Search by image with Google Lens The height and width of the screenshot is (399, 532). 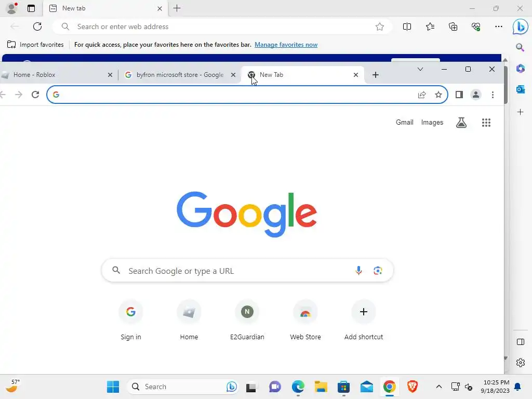click(378, 270)
